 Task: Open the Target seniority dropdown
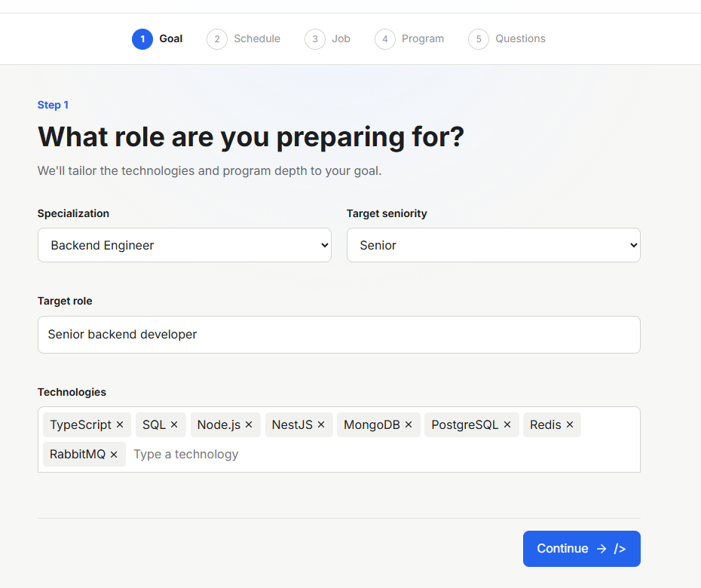click(494, 245)
